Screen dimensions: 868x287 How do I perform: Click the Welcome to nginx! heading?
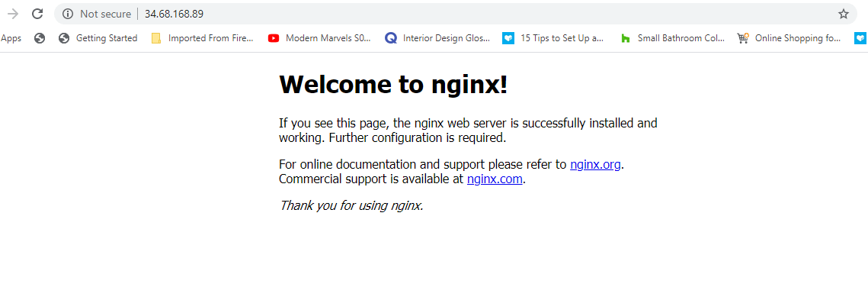(393, 84)
